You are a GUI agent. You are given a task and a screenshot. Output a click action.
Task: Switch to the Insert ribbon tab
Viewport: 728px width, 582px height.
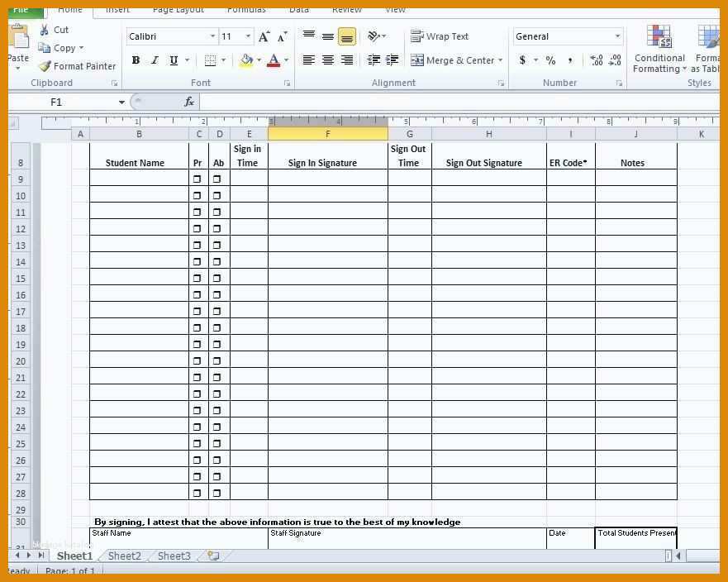118,10
